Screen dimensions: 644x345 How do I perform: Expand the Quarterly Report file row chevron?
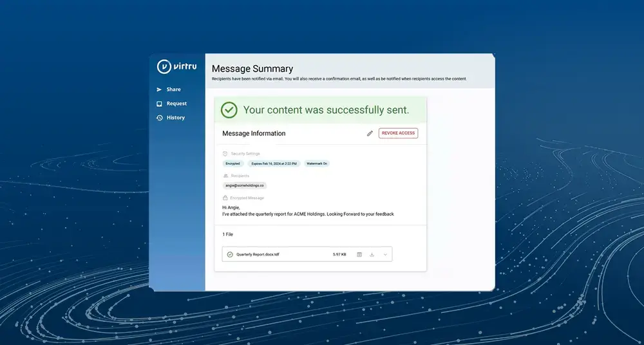click(385, 254)
